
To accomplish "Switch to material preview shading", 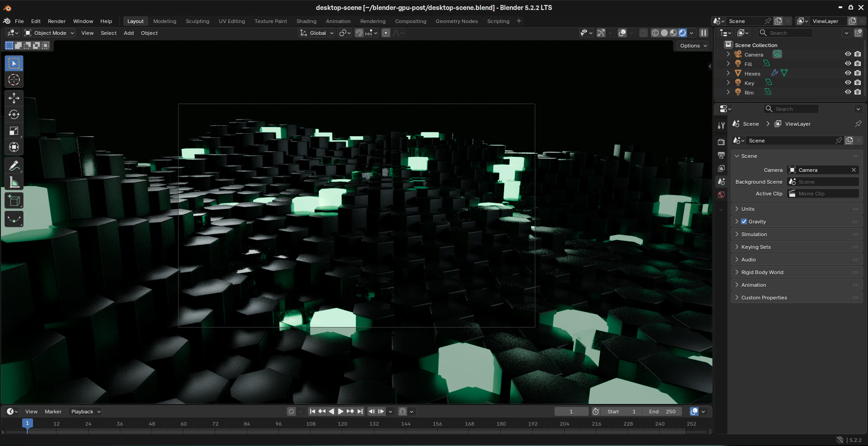I will 673,33.
